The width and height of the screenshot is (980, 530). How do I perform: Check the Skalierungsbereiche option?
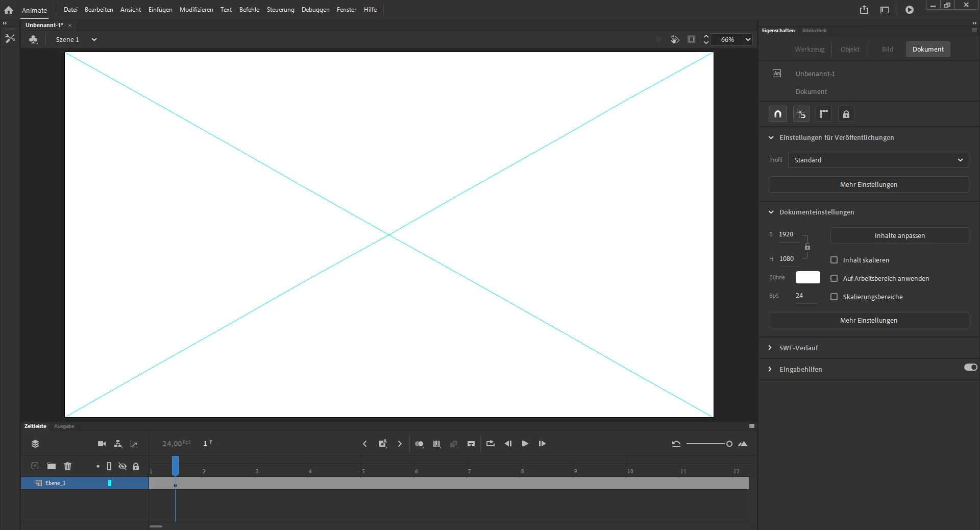[834, 297]
